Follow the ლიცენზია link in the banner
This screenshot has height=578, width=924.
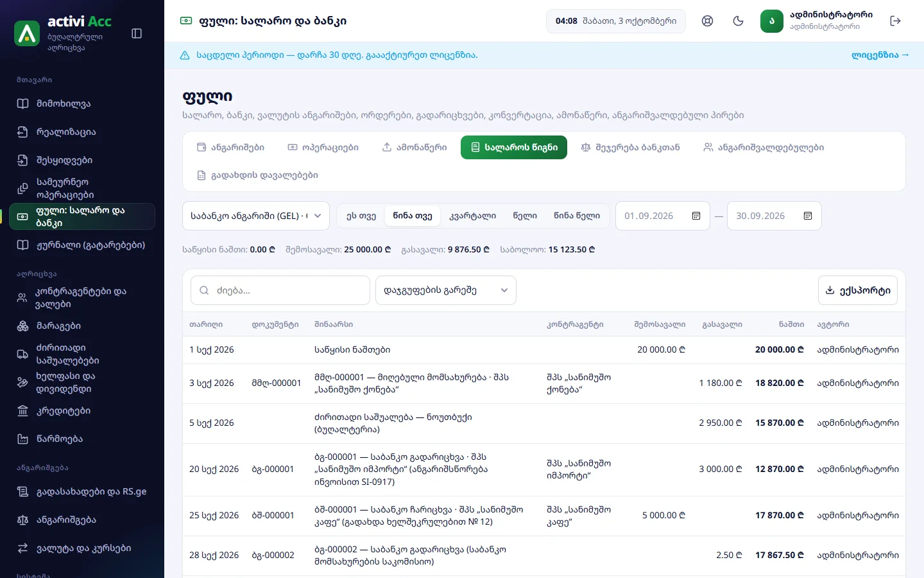880,55
